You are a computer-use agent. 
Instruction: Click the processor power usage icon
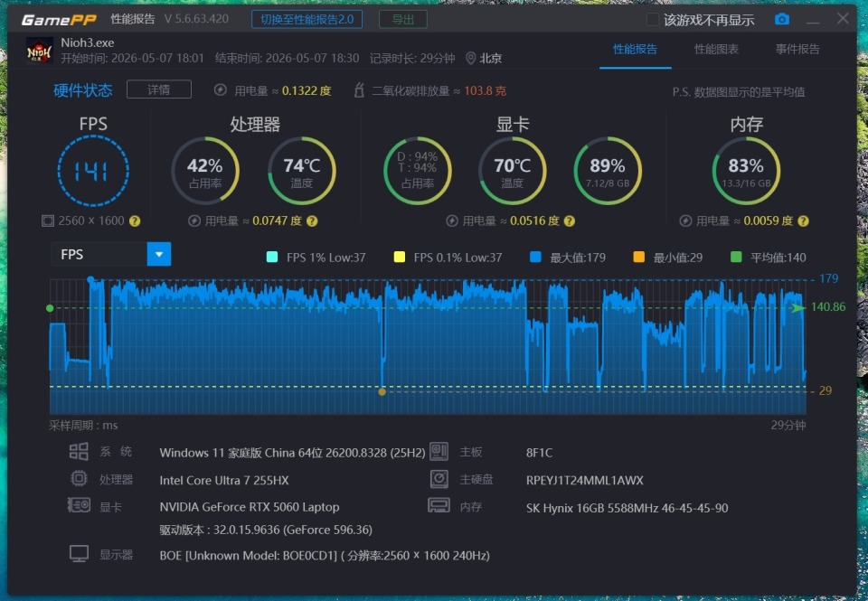point(193,221)
